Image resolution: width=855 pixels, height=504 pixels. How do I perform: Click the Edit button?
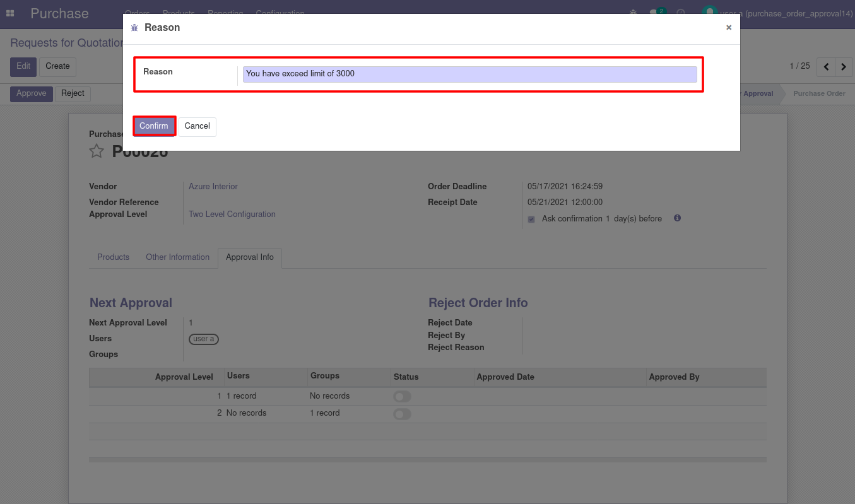click(23, 66)
